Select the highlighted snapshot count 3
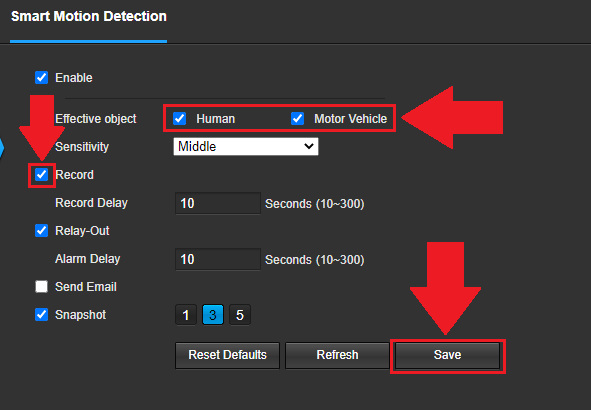Image resolution: width=591 pixels, height=410 pixels. point(213,315)
